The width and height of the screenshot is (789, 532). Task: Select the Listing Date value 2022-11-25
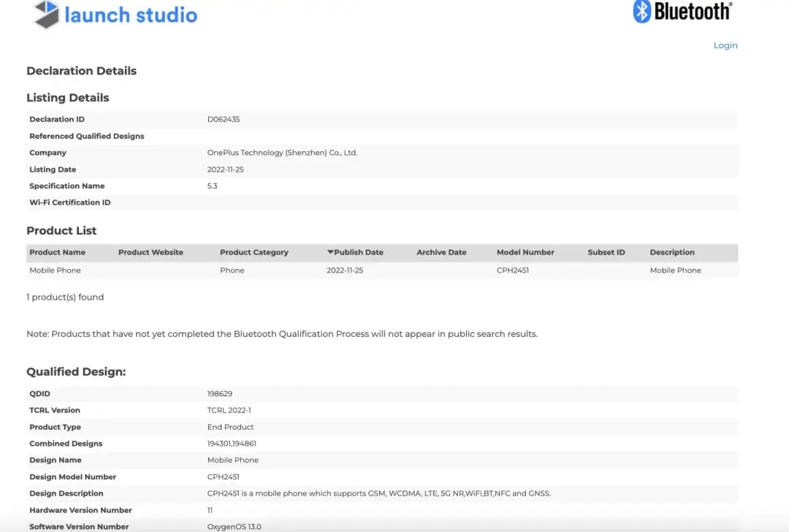click(226, 170)
